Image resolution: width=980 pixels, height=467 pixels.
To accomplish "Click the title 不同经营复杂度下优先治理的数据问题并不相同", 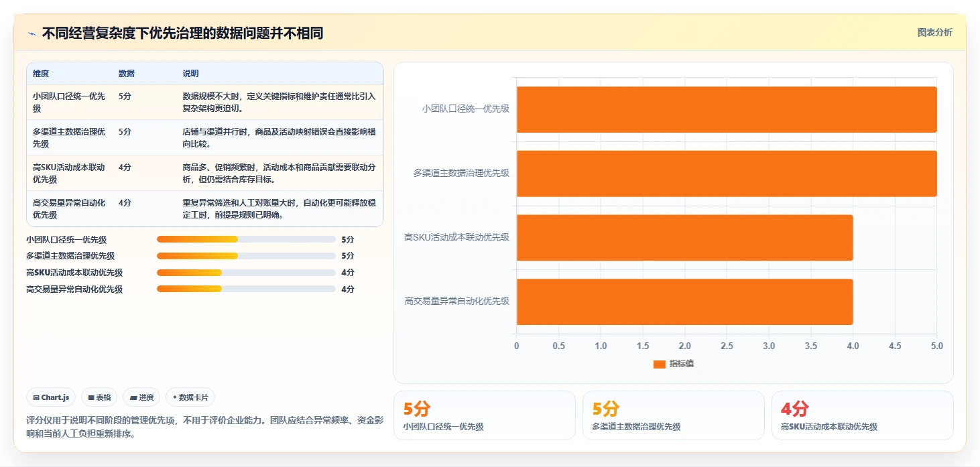I will (183, 34).
